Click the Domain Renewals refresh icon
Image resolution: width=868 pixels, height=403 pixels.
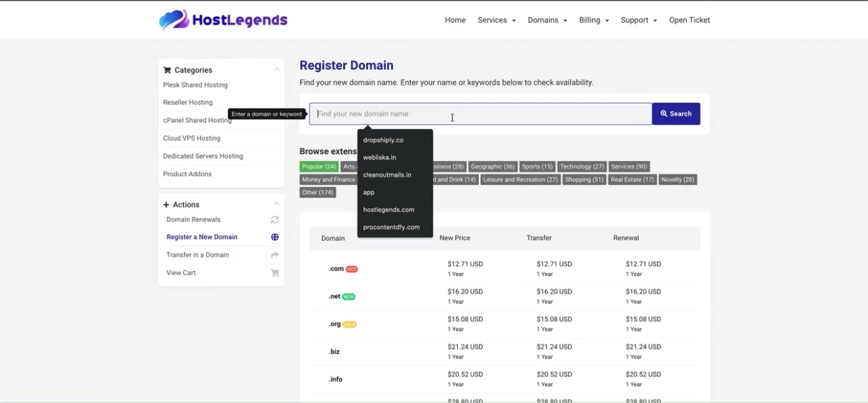pyautogui.click(x=275, y=219)
